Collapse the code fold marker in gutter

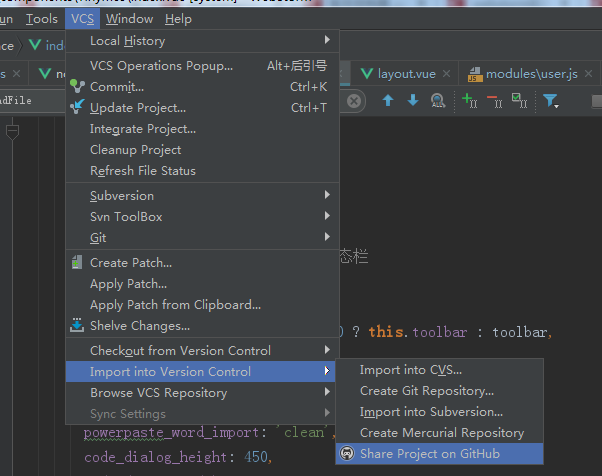point(12,132)
